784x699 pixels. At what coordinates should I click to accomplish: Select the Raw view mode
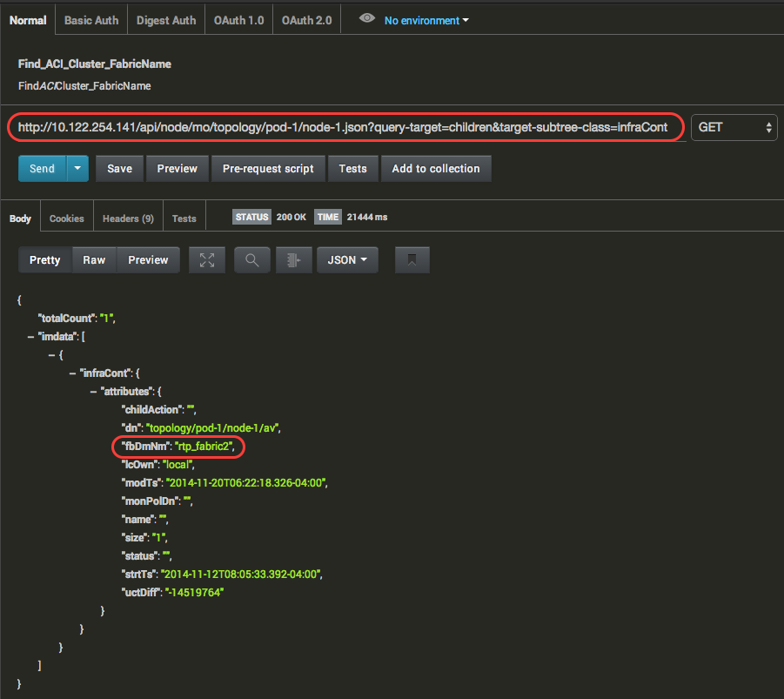click(94, 260)
